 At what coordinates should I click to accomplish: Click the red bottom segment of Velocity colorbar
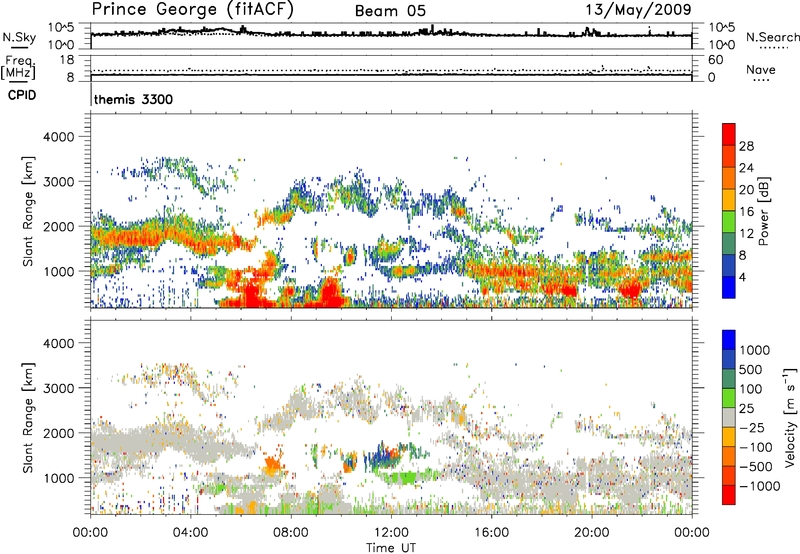tap(729, 495)
